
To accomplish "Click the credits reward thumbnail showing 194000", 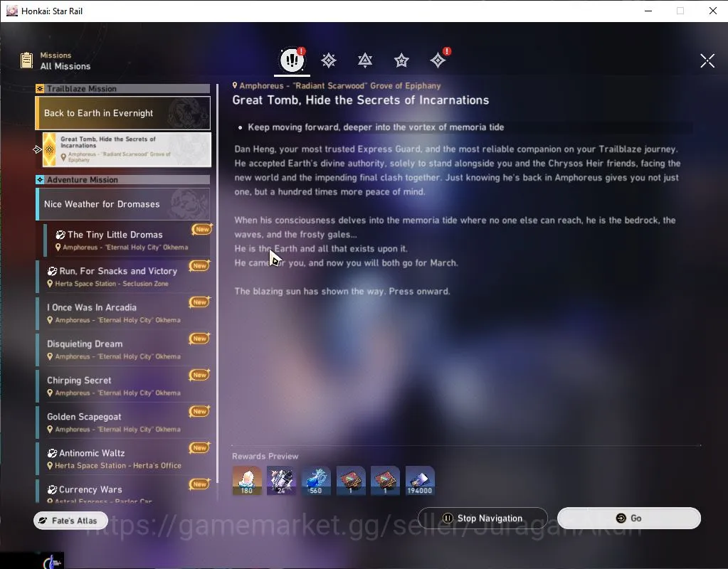I will click(x=420, y=481).
